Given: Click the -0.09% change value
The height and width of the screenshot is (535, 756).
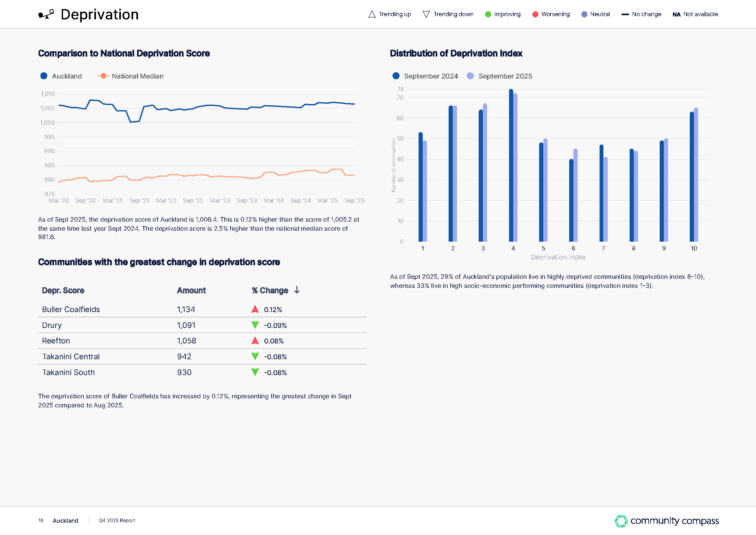Looking at the screenshot, I should pyautogui.click(x=275, y=325).
